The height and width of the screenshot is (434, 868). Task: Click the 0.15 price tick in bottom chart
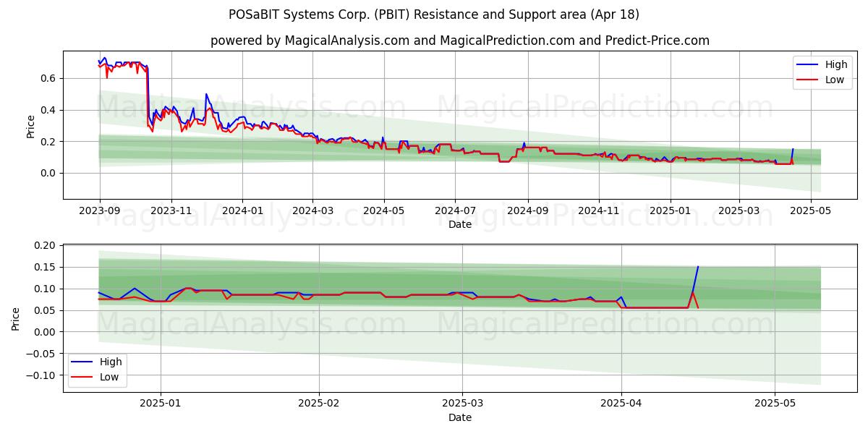click(x=46, y=267)
